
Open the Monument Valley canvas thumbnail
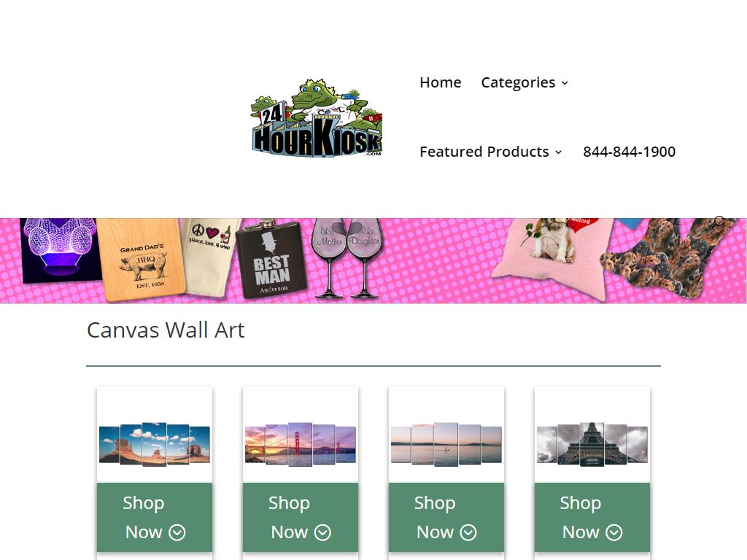(155, 444)
